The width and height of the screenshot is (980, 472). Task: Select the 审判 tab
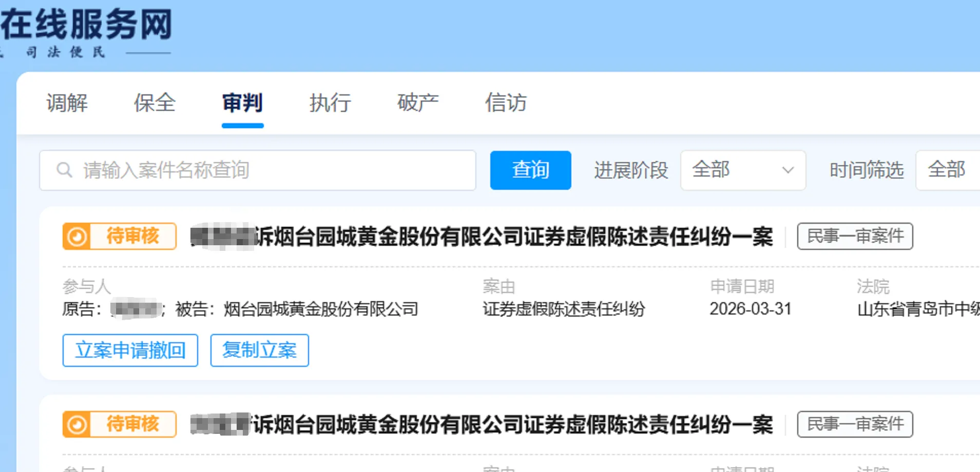(x=242, y=103)
